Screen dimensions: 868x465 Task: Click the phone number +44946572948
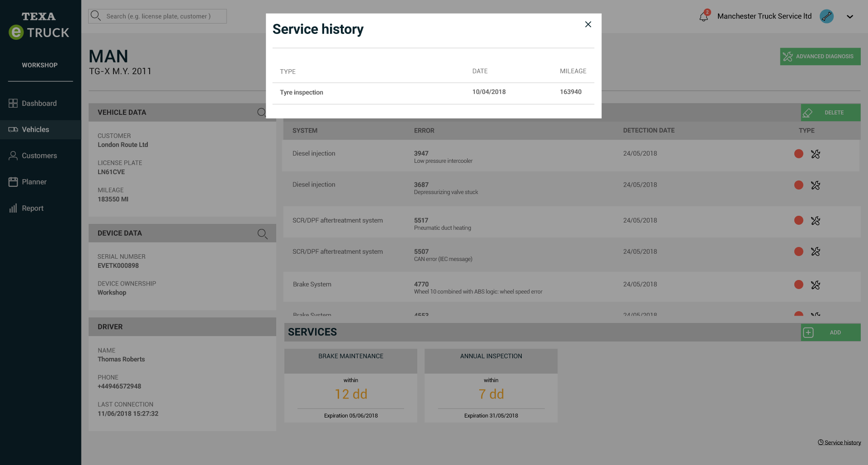(x=119, y=386)
